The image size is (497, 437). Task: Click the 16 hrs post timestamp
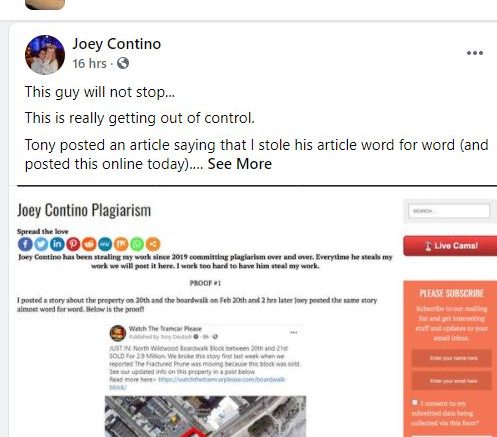89,63
